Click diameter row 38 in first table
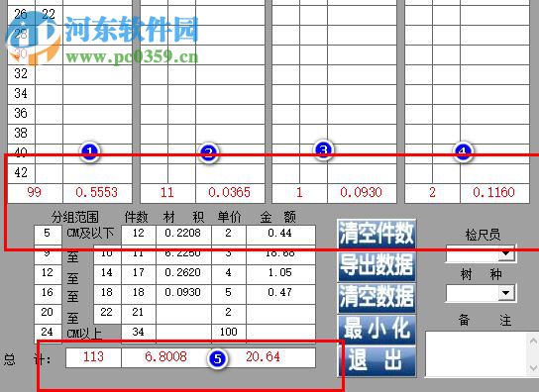This screenshot has height=392, width=539. (21, 134)
